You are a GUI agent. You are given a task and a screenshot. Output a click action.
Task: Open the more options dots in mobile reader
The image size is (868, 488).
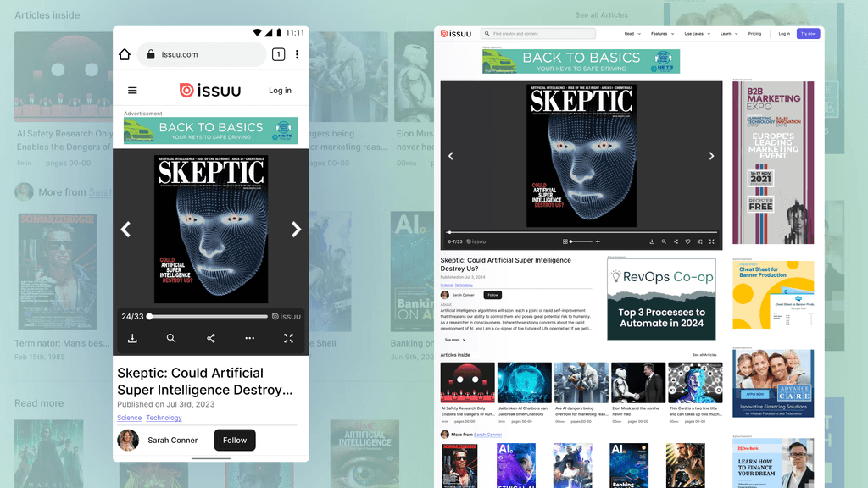point(250,338)
